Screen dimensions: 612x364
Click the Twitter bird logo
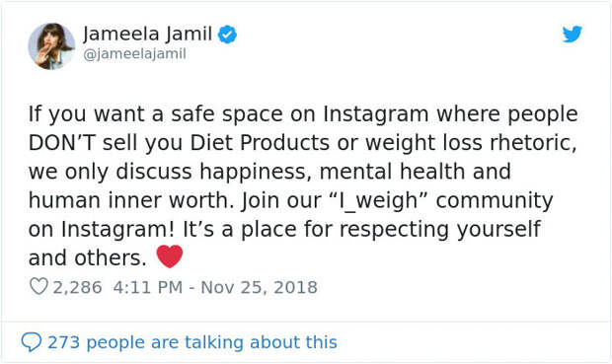[x=573, y=34]
